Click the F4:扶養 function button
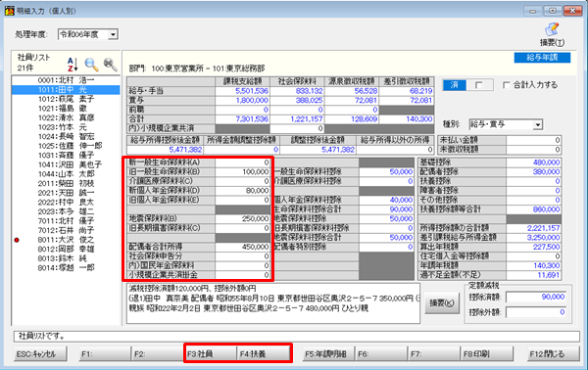The width and height of the screenshot is (588, 370). click(264, 354)
